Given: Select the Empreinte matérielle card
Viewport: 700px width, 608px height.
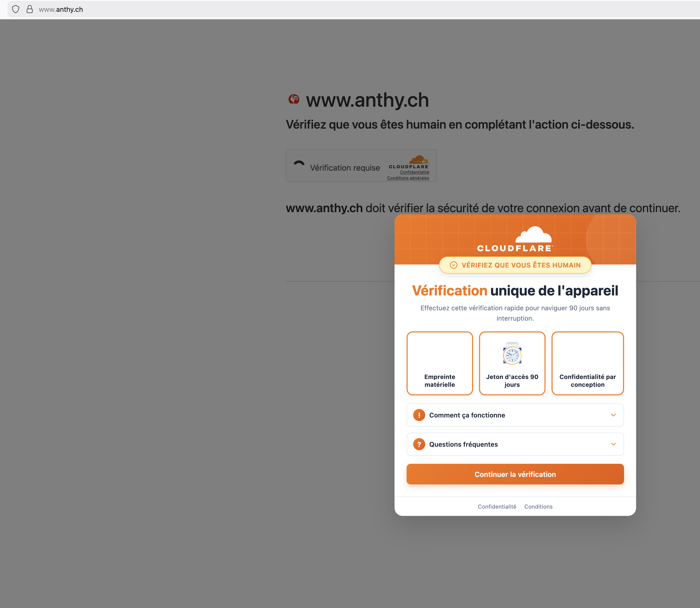Looking at the screenshot, I should click(x=440, y=363).
